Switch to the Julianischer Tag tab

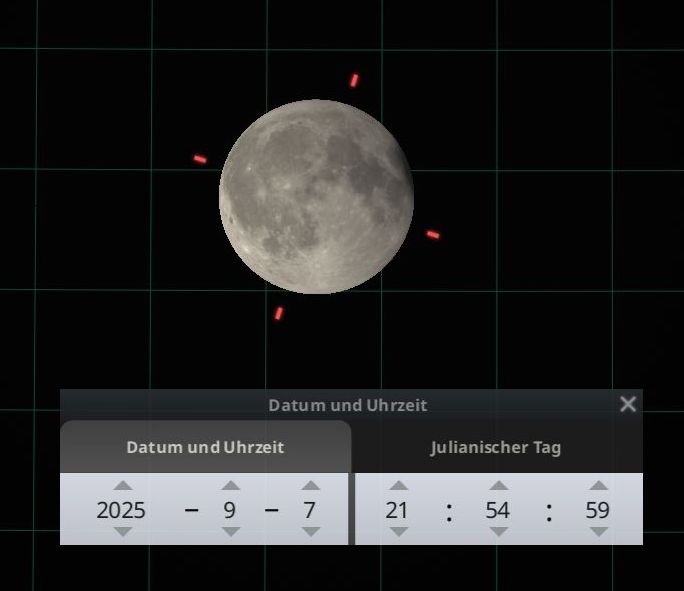[496, 447]
